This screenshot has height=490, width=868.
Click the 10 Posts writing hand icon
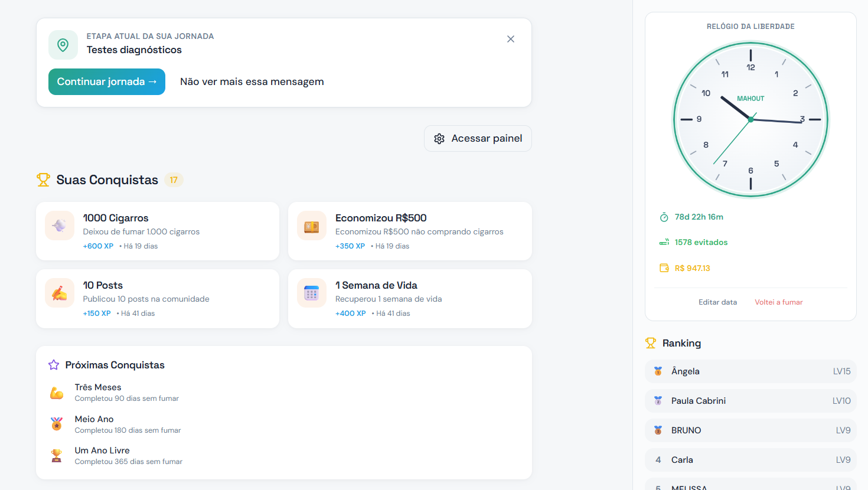coord(60,293)
